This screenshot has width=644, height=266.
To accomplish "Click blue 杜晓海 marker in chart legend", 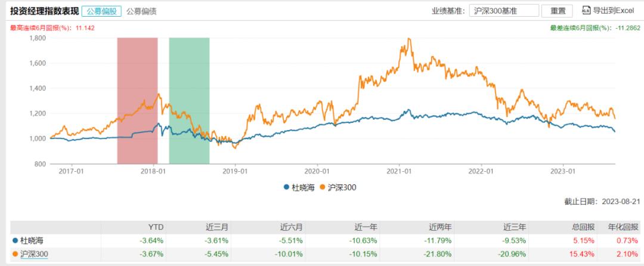I will (x=286, y=187).
